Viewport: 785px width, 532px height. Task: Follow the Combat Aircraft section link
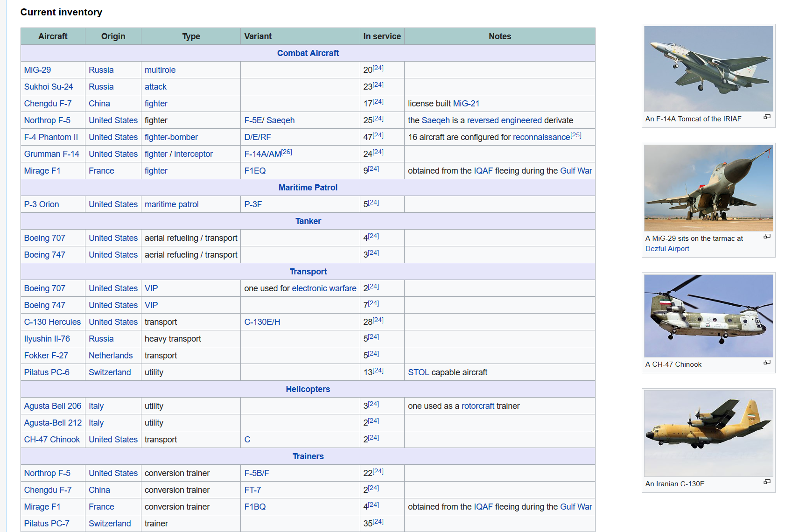pyautogui.click(x=308, y=53)
